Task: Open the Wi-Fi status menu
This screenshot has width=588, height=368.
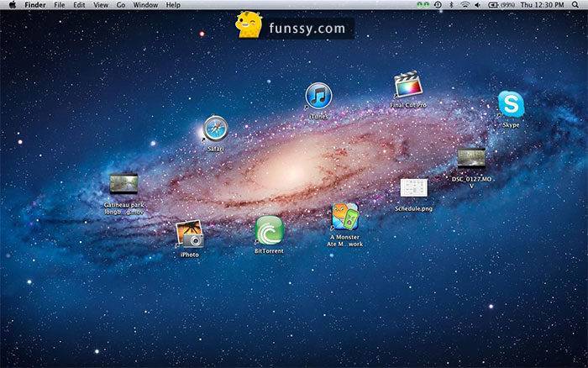Action: point(465,5)
